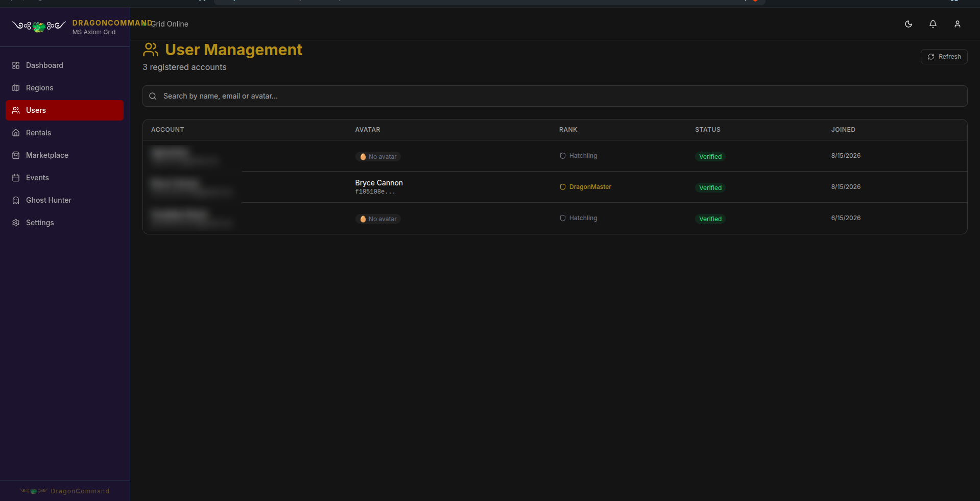Image resolution: width=980 pixels, height=501 pixels.
Task: Open Rentals in sidebar
Action: pos(64,133)
